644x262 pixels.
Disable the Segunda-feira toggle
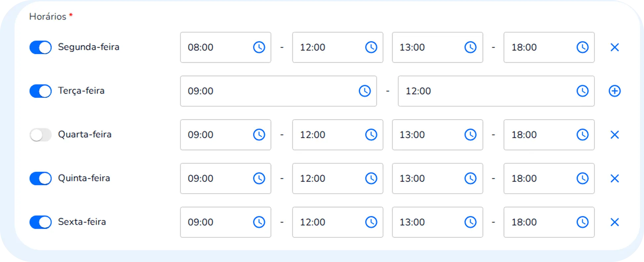click(40, 47)
